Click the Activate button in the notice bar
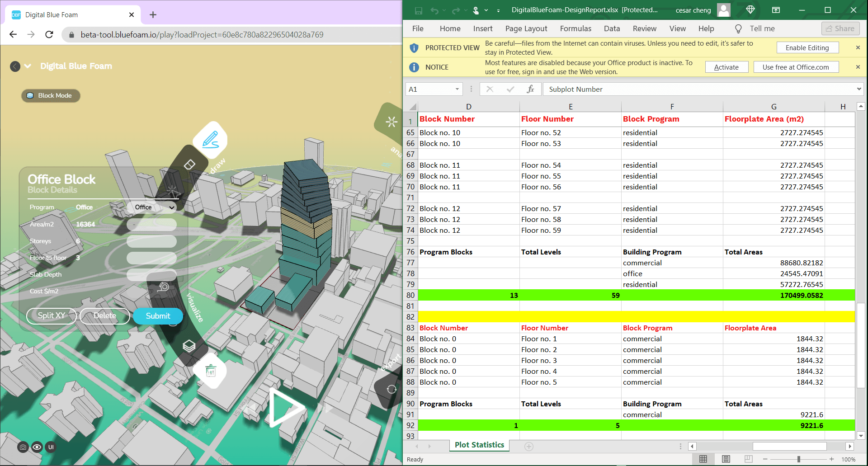 [x=726, y=67]
